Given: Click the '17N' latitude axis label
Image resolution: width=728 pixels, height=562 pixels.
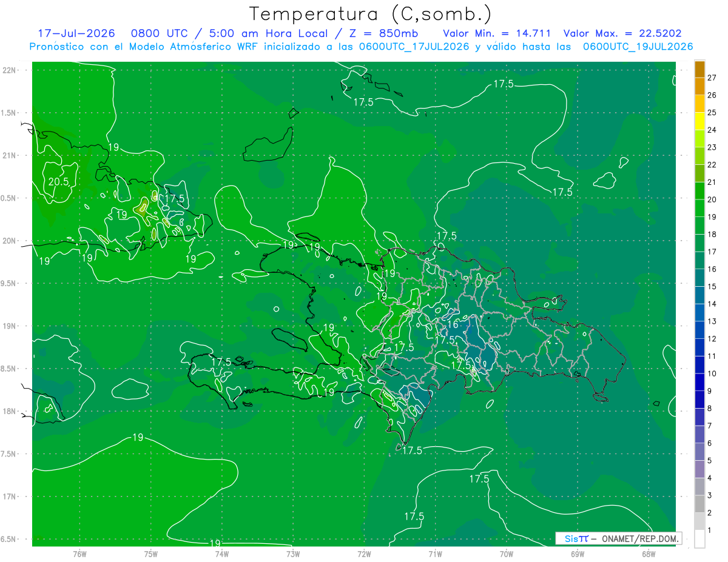Looking at the screenshot, I should pos(9,497).
